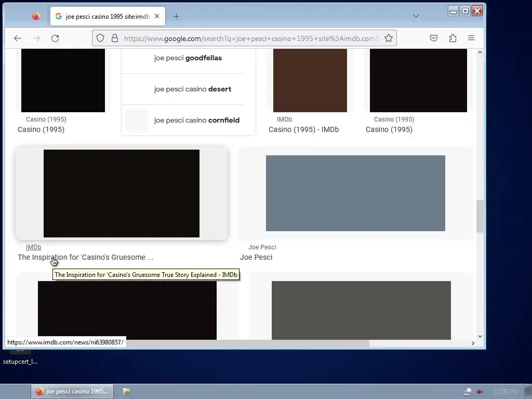Viewport: 532px width, 399px height.
Task: Bookmark this page with the star
Action: pos(389,38)
